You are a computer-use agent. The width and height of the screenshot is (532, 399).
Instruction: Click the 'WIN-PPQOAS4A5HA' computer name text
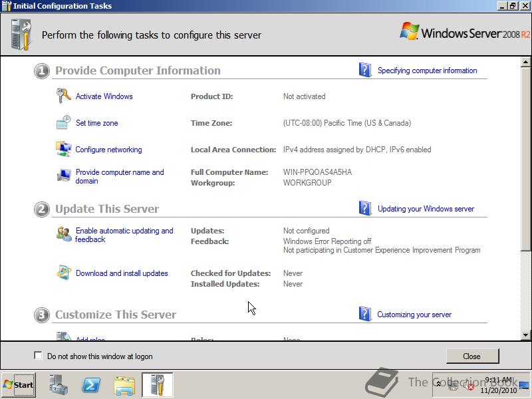tap(317, 172)
